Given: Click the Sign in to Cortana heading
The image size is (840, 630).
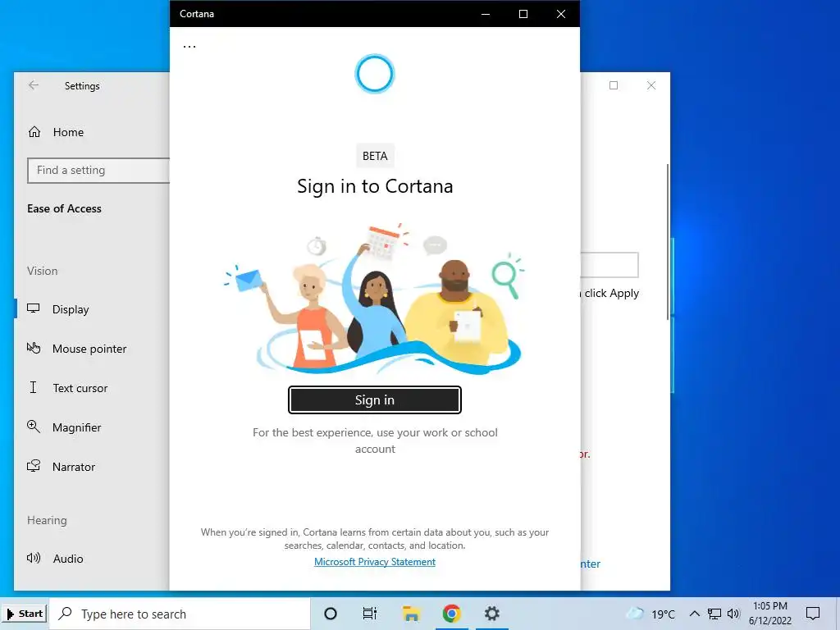Looking at the screenshot, I should coord(374,186).
